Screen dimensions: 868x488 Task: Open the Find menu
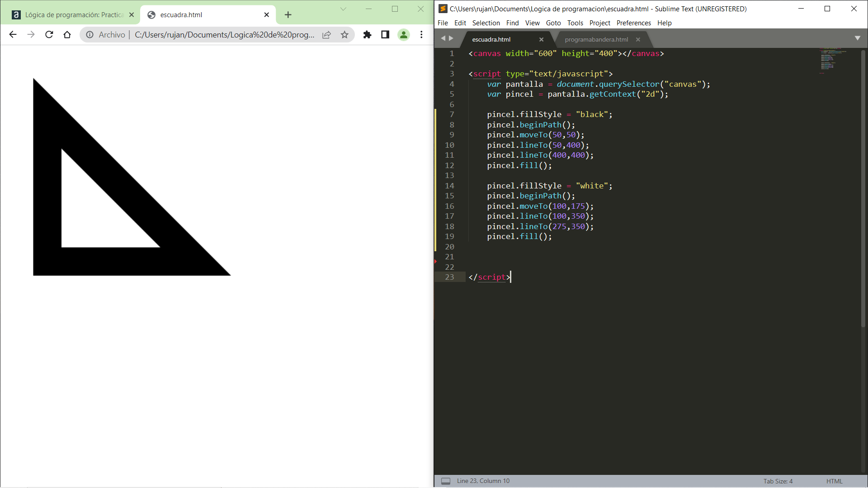pyautogui.click(x=512, y=23)
